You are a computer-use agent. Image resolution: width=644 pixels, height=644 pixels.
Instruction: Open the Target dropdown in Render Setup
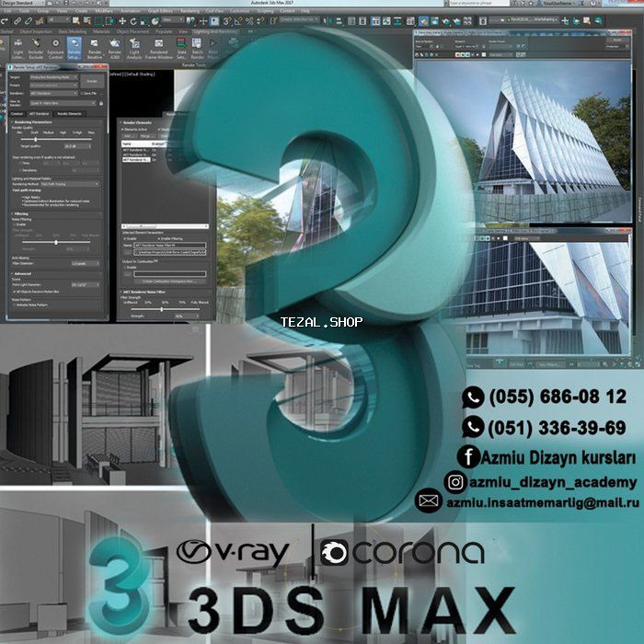click(x=53, y=77)
